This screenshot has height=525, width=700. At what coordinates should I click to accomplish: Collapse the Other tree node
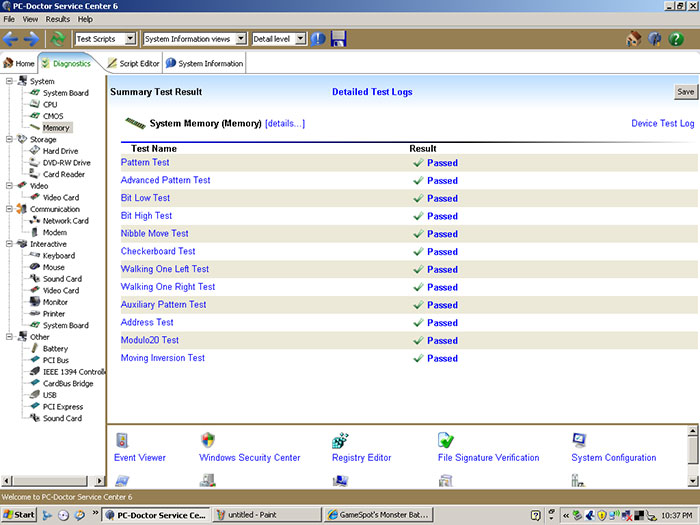coord(9,336)
